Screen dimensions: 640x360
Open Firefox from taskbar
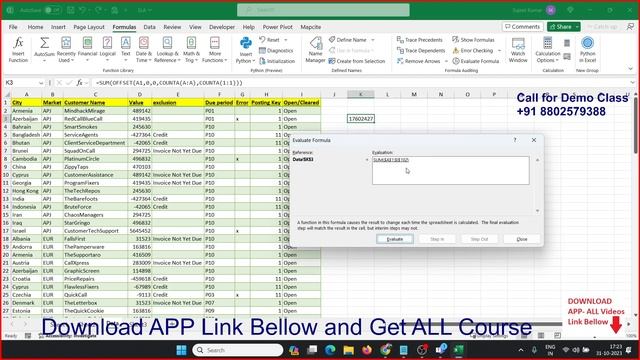pos(367,350)
